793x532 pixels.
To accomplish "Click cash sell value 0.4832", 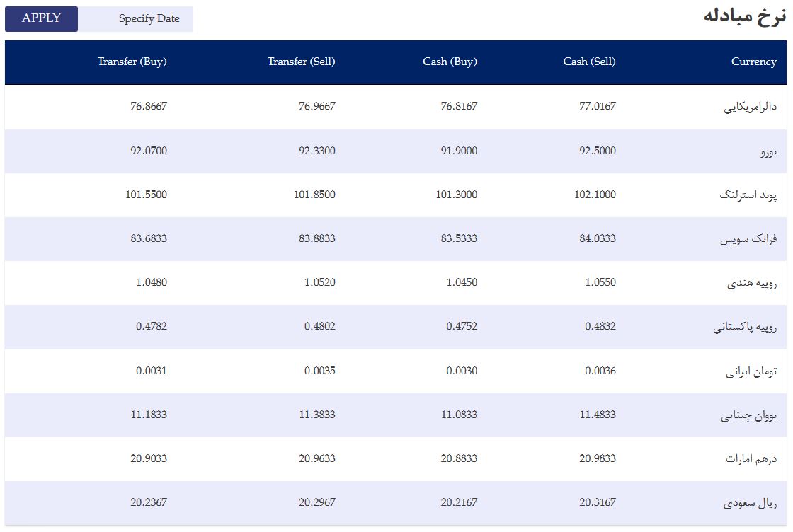I will [x=600, y=326].
